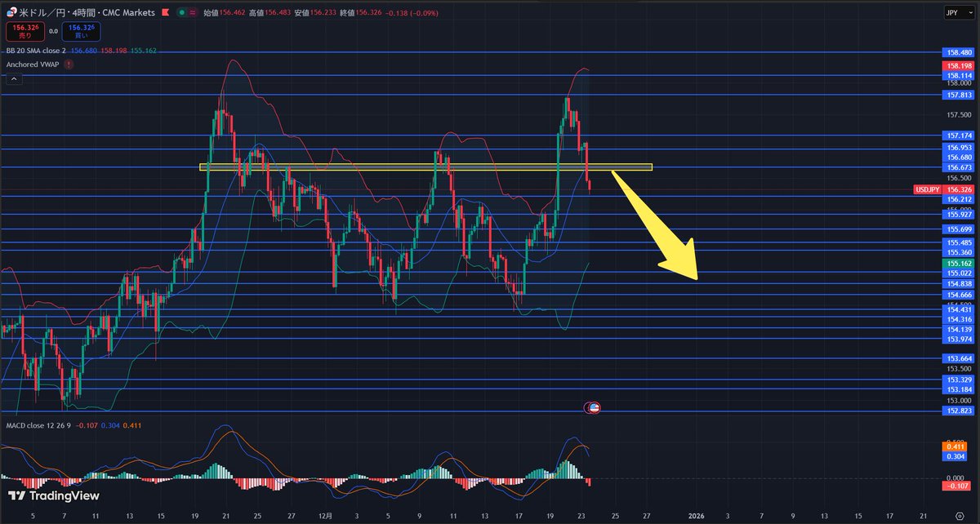The height and width of the screenshot is (524, 980).
Task: Click the 158.480 price line label
Action: (x=959, y=52)
